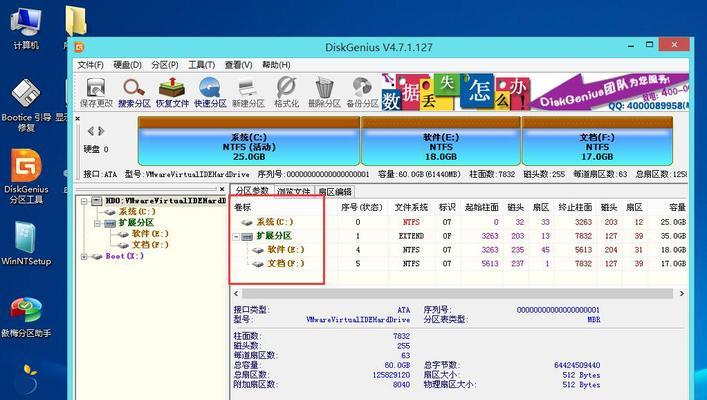Click the 文件系统 column header
The image size is (707, 400).
tap(411, 207)
